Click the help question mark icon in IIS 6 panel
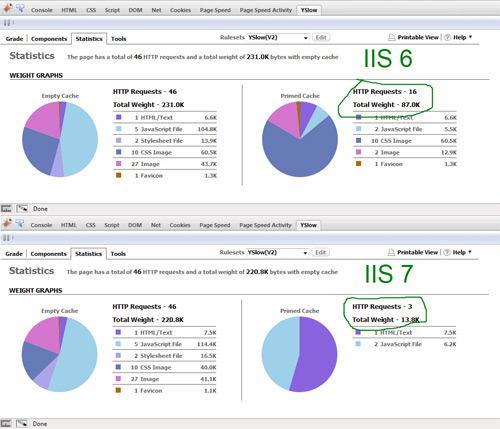 point(447,37)
